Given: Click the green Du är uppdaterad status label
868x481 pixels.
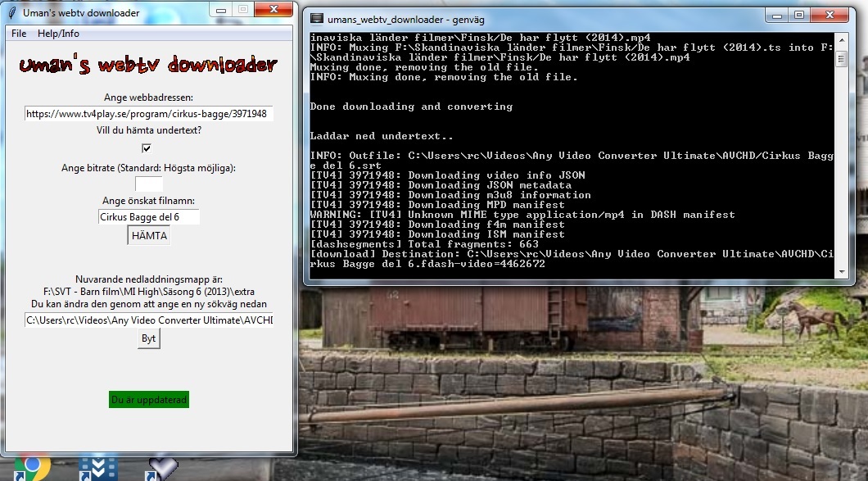Looking at the screenshot, I should [x=149, y=400].
